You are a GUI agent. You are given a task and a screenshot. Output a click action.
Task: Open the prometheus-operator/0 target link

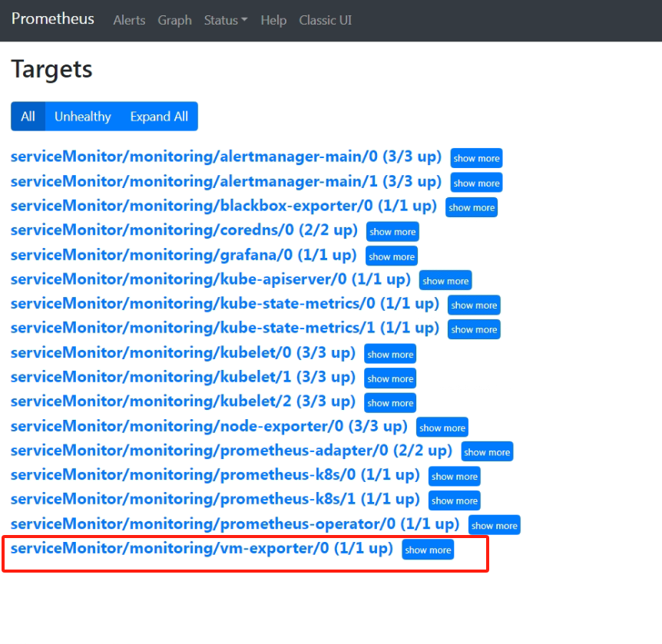point(235,524)
